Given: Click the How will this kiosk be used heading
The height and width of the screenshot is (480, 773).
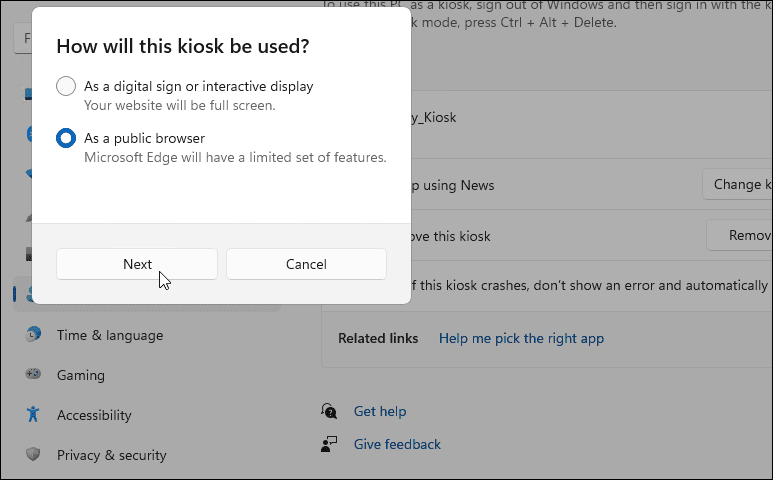Looking at the screenshot, I should pyautogui.click(x=182, y=46).
